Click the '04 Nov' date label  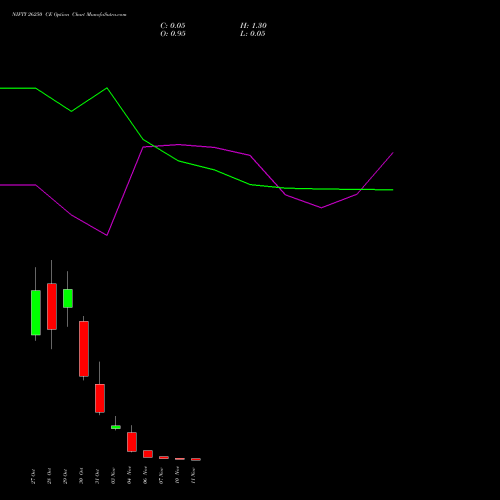pos(129,476)
